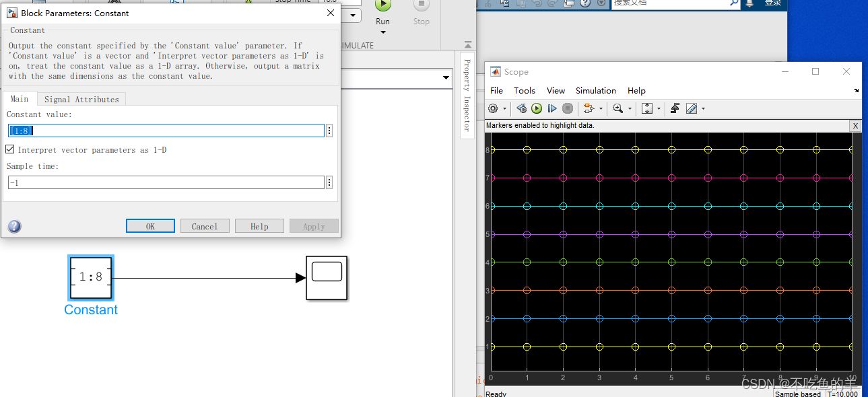Screen dimensions: 868x397
Task: Open Property Inspector side tab
Action: pyautogui.click(x=467, y=95)
